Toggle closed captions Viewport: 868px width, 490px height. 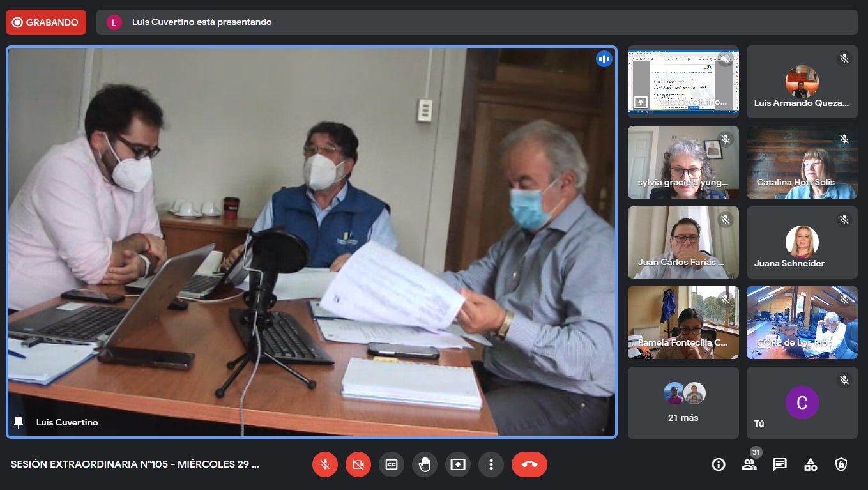click(392, 464)
